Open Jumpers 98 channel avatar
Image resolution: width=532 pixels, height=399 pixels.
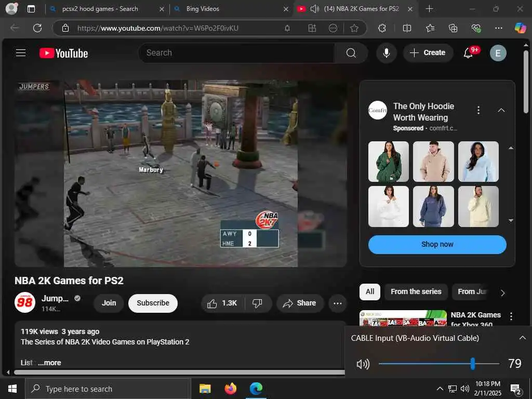(x=25, y=302)
